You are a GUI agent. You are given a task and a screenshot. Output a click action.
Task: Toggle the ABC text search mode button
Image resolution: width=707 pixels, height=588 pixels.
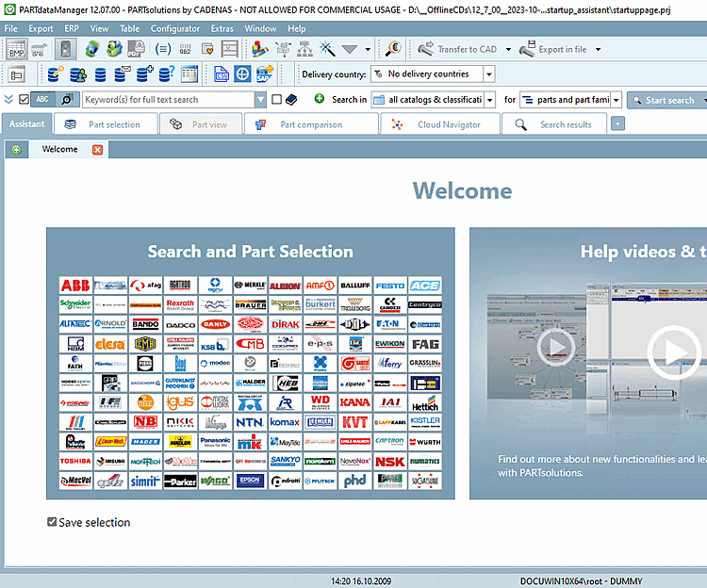click(42, 100)
